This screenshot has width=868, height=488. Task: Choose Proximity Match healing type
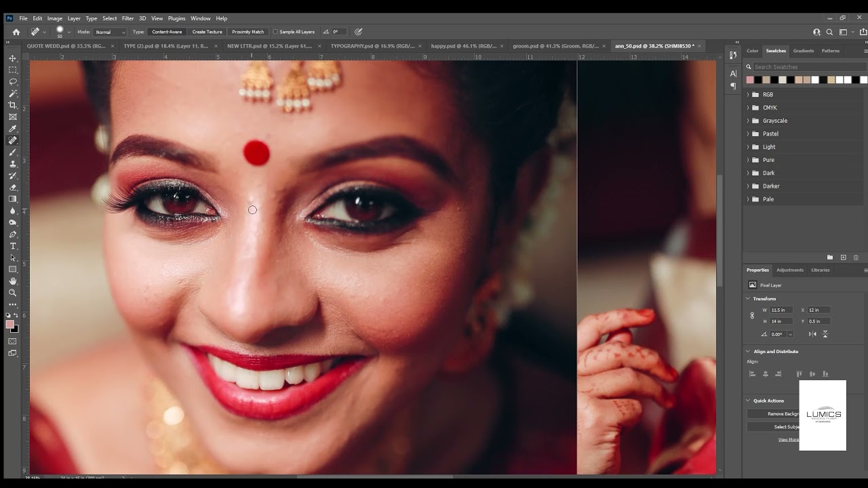[248, 32]
